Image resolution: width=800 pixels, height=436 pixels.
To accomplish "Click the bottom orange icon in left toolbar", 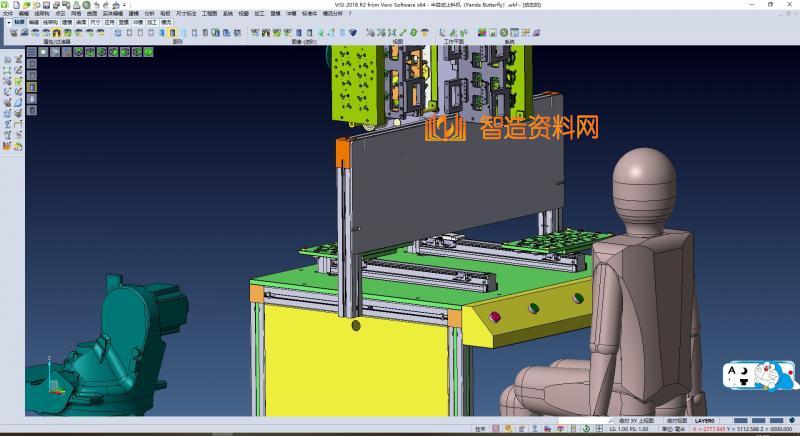I will pyautogui.click(x=8, y=146).
